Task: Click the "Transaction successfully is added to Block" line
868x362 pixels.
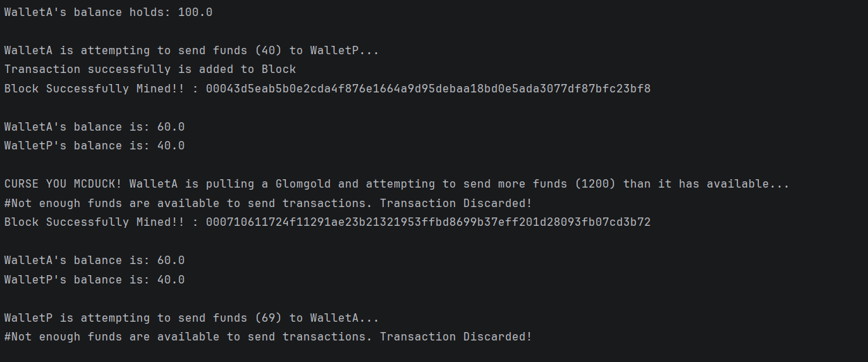Action: point(150,69)
